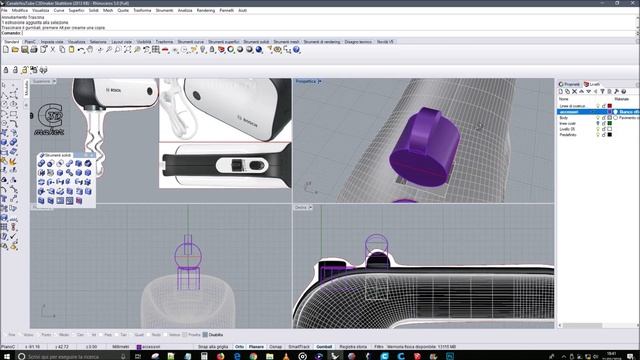Open the Windows Start menu
640x360 pixels.
point(7,356)
